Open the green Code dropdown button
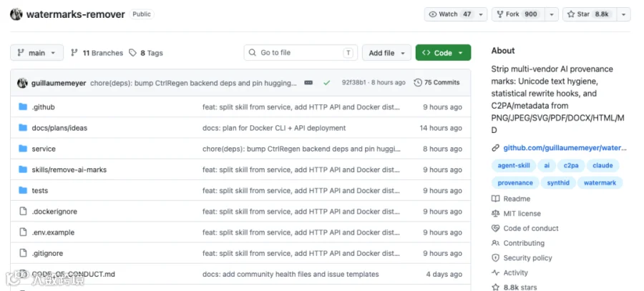The height and width of the screenshot is (291, 644). [443, 52]
